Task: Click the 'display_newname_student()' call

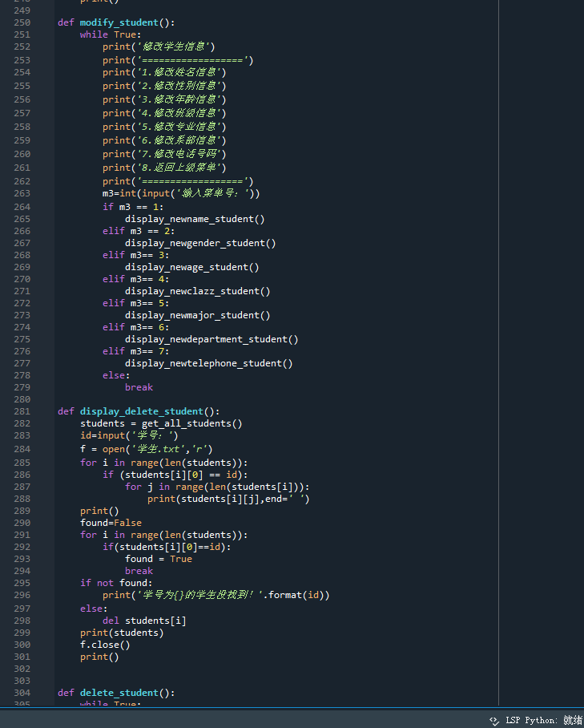Action: pos(195,219)
